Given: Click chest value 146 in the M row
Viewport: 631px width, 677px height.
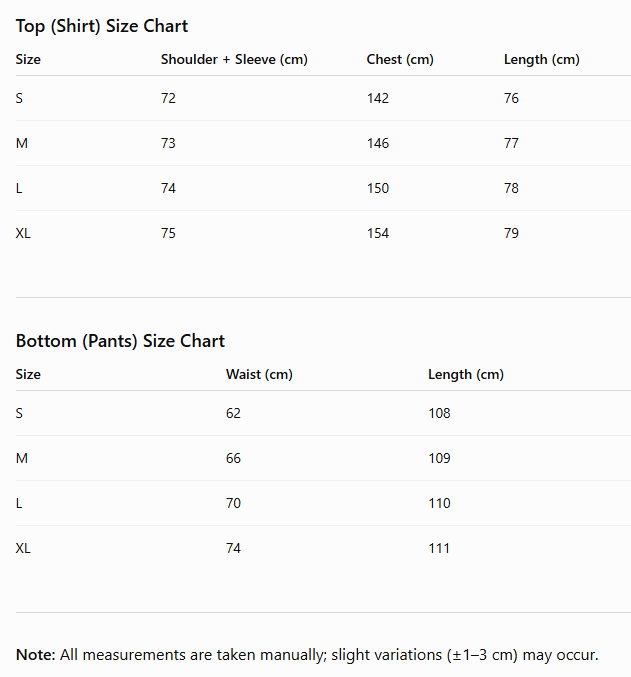Looking at the screenshot, I should (378, 143).
